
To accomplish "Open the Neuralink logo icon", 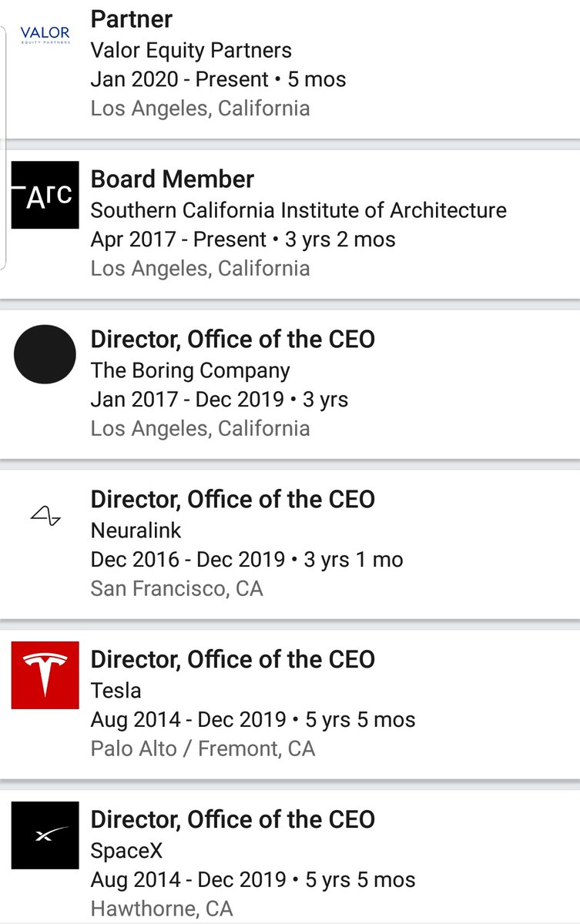I will pos(45,516).
